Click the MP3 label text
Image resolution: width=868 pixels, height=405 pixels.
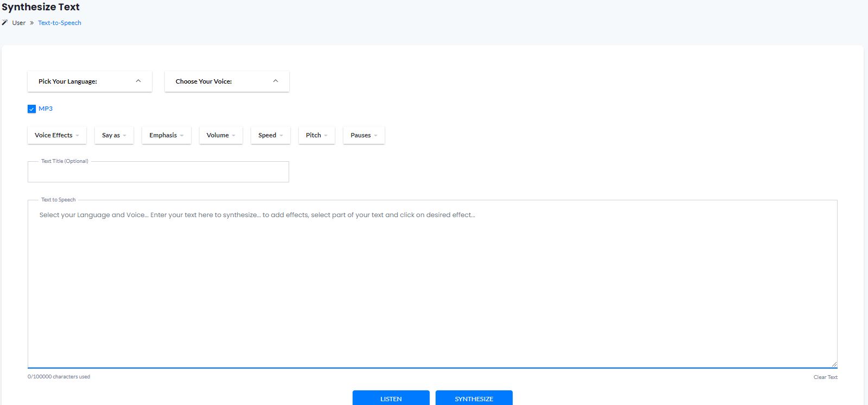[46, 109]
